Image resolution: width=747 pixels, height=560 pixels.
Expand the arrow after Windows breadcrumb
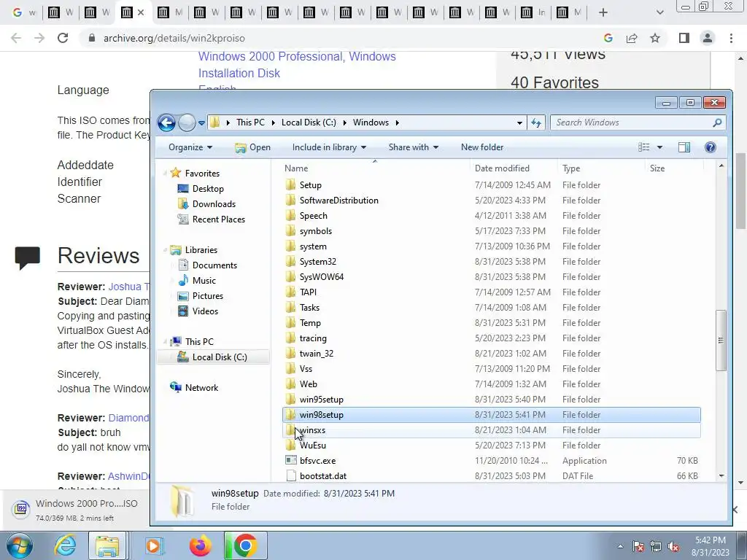(397, 122)
